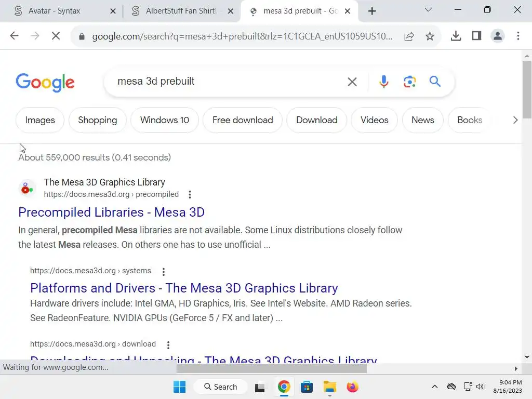Close the Avatar - Syntax tab
532x399 pixels.
pyautogui.click(x=113, y=11)
